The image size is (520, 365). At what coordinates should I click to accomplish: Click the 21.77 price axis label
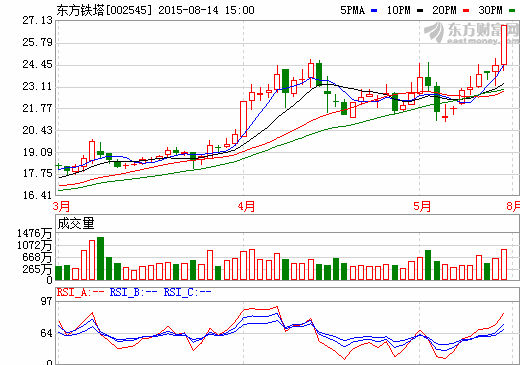coord(38,109)
